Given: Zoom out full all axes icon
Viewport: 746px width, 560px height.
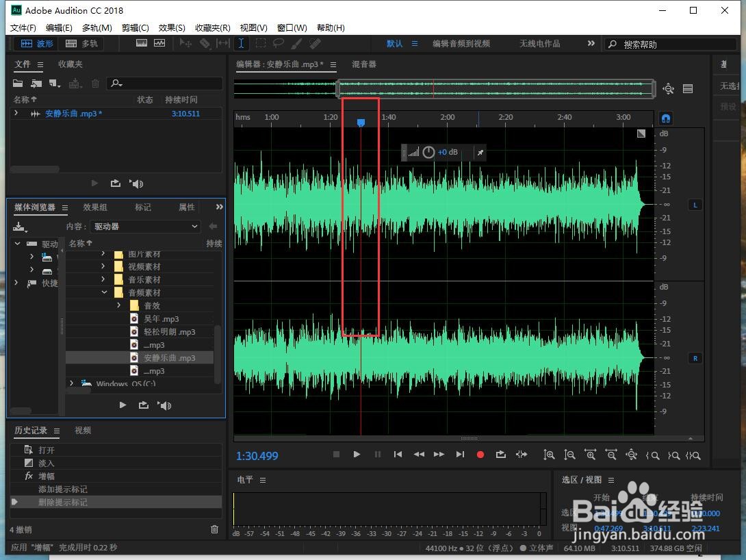Looking at the screenshot, I should pyautogui.click(x=631, y=455).
